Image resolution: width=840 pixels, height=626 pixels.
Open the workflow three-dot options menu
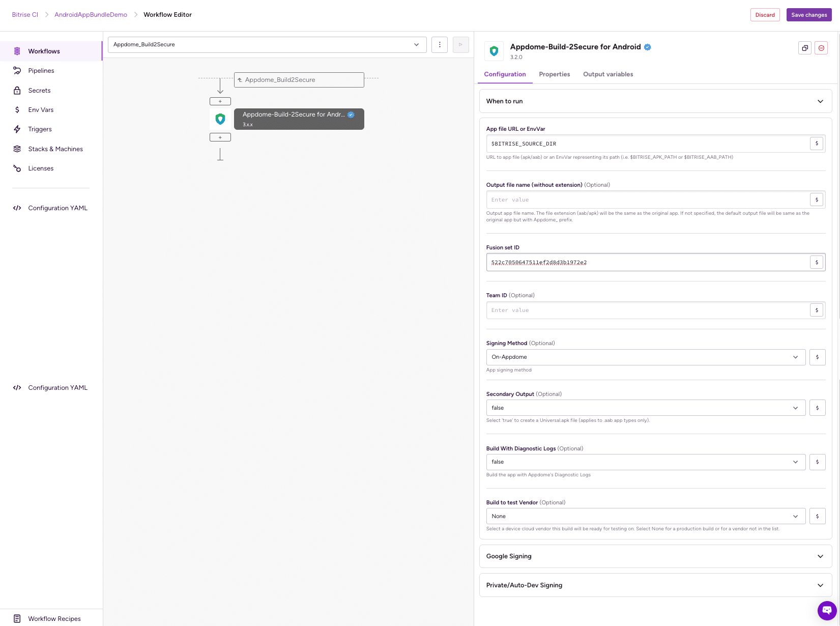439,44
